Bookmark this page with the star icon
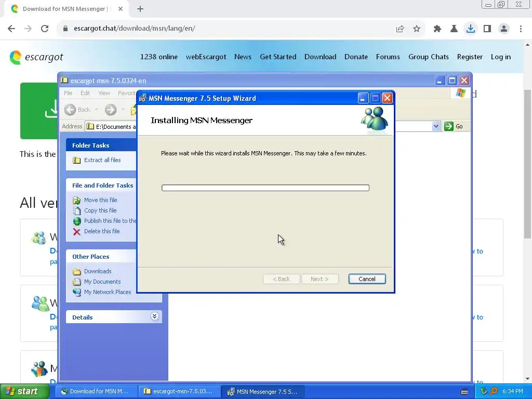Screen dimensions: 532x399 (417, 29)
